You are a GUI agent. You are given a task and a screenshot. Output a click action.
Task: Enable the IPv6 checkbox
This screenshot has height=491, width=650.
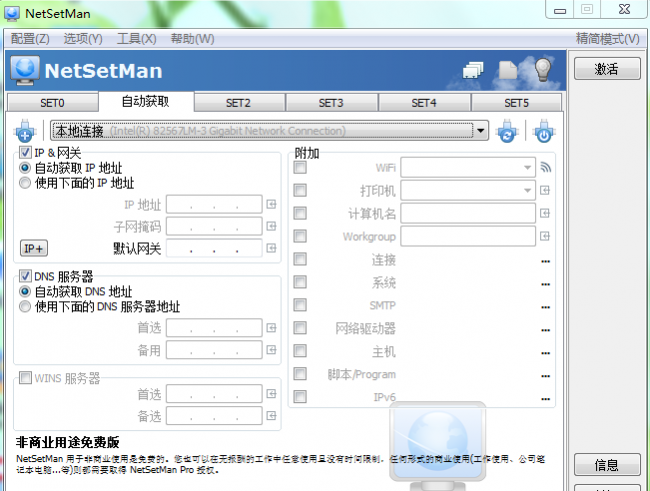pyautogui.click(x=300, y=396)
